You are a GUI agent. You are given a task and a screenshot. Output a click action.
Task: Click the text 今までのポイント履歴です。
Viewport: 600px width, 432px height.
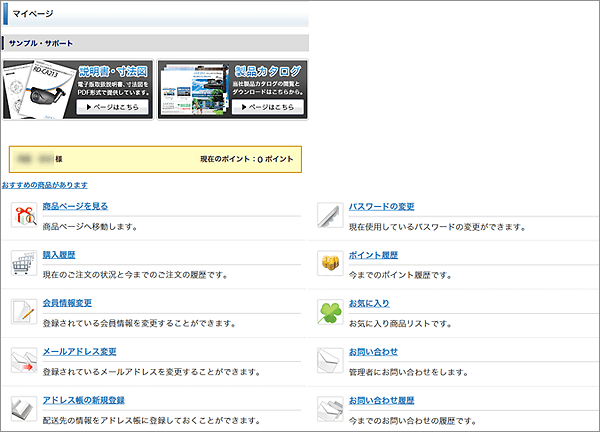(x=400, y=275)
